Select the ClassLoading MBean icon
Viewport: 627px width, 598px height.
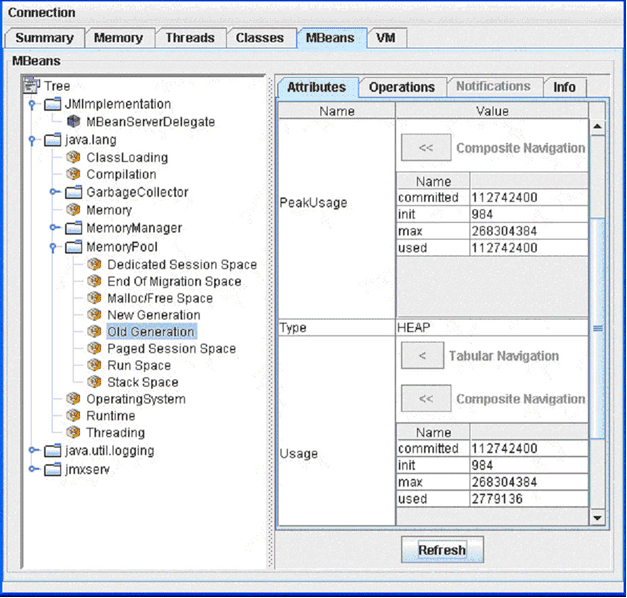[73, 158]
